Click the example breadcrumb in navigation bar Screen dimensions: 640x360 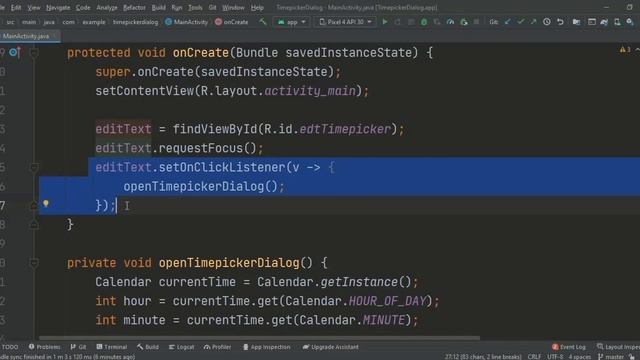[93, 22]
